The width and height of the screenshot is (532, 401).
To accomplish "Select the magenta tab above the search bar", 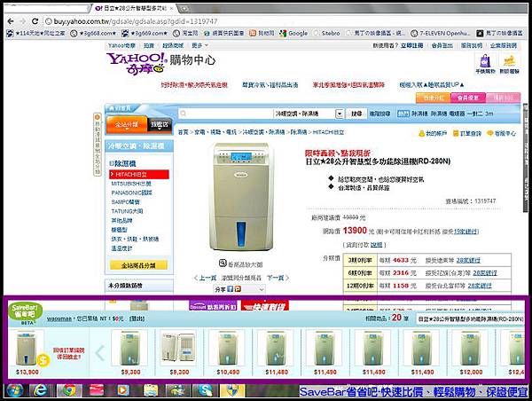I will click(x=468, y=98).
